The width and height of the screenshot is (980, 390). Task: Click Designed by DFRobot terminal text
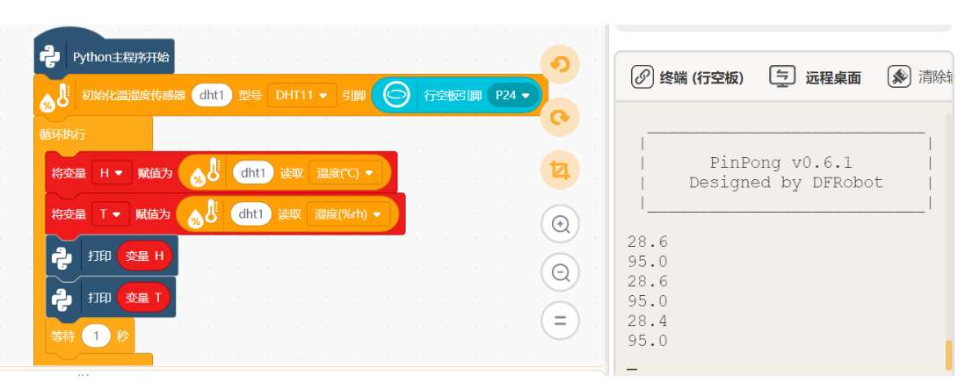[x=787, y=183]
